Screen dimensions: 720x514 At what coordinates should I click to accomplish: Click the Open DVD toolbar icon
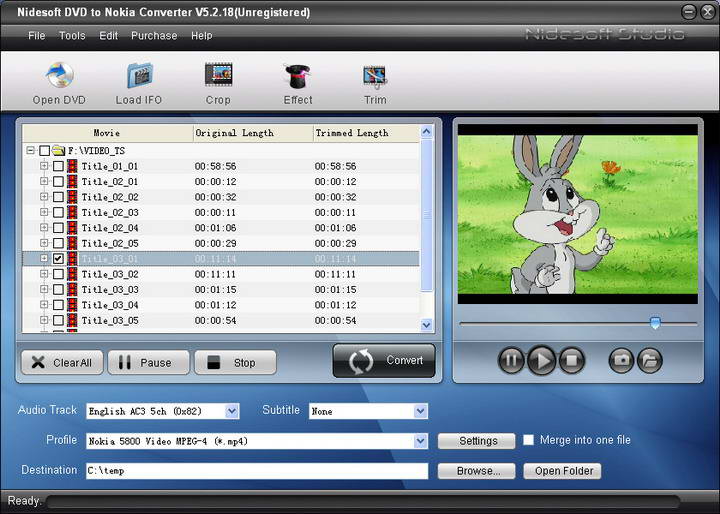point(59,75)
